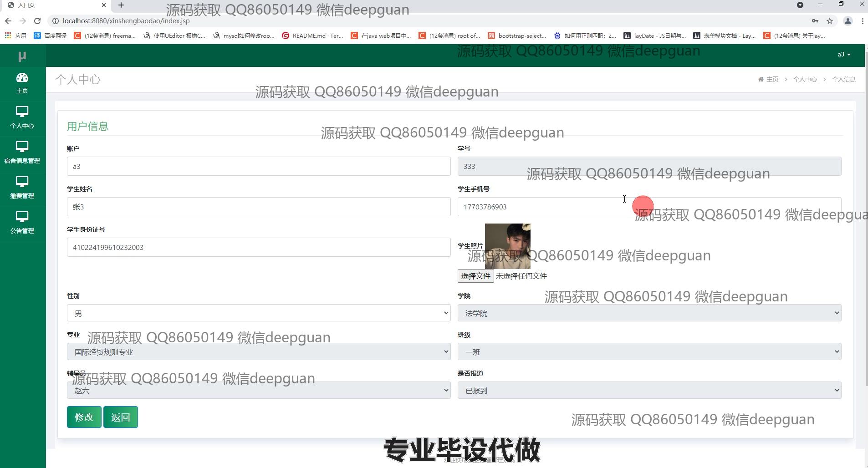Open 应用 apps bookmark icon
This screenshot has width=868, height=468.
coord(15,36)
